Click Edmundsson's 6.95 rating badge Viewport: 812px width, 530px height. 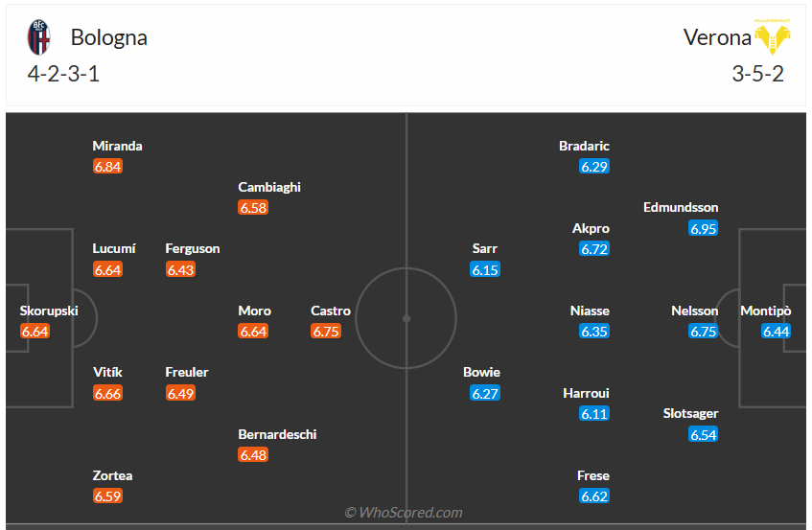[703, 229]
